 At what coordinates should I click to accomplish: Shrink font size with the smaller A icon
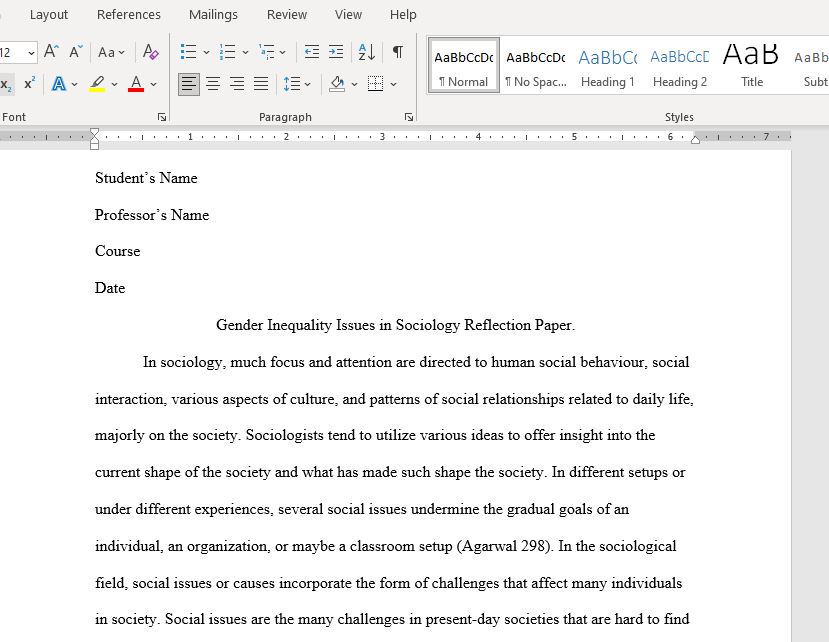[x=76, y=52]
